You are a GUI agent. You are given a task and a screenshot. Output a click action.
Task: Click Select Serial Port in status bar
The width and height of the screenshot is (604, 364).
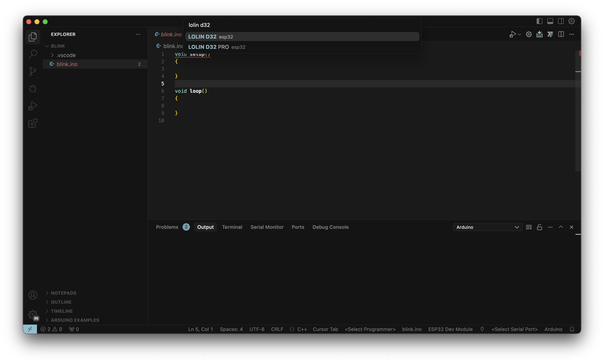pyautogui.click(x=514, y=329)
